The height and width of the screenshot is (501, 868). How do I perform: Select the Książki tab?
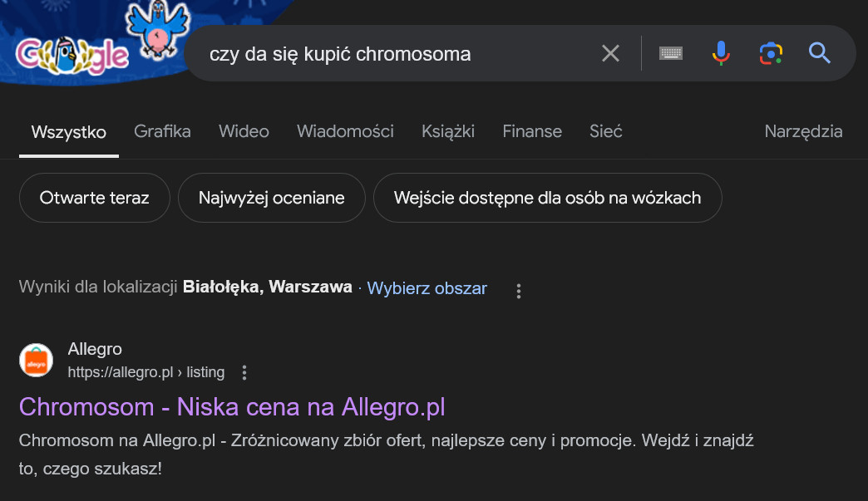point(447,131)
